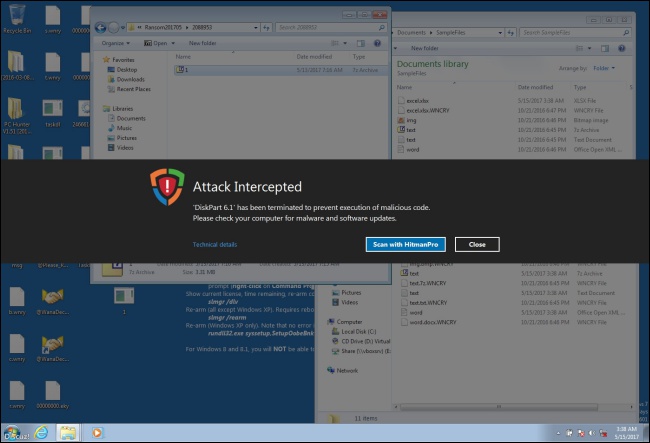Click Scan with HitmanPro button
This screenshot has width=650, height=443.
[405, 244]
